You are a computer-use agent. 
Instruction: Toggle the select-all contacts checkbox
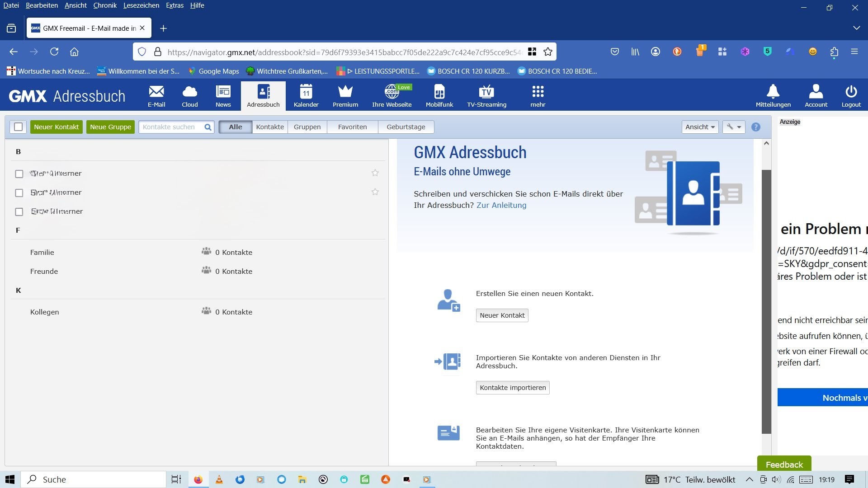click(x=19, y=127)
